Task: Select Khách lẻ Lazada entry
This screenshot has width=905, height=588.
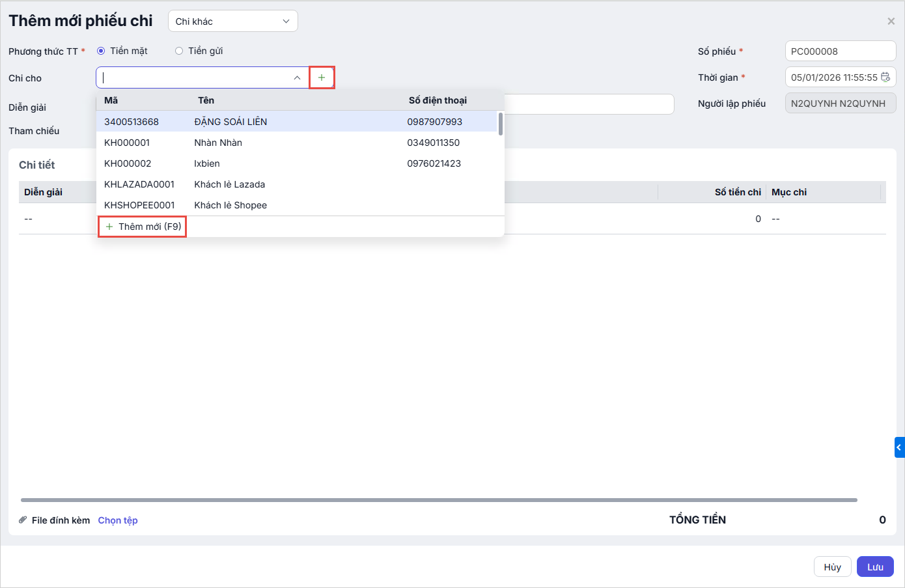Action: point(229,184)
